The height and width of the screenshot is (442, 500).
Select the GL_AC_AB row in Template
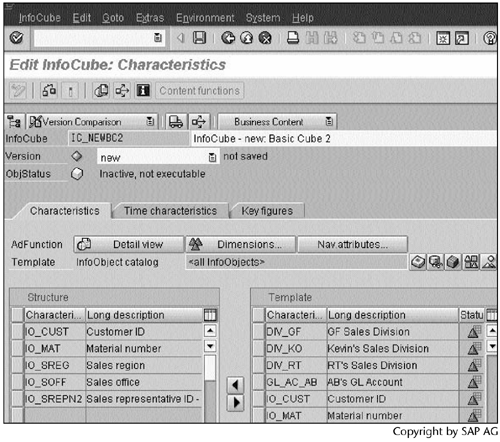pyautogui.click(x=259, y=382)
